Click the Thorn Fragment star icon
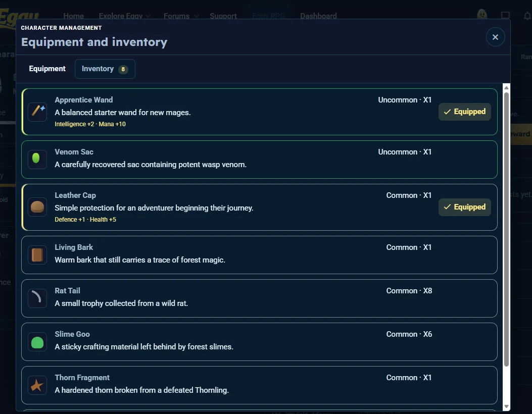 click(x=37, y=385)
